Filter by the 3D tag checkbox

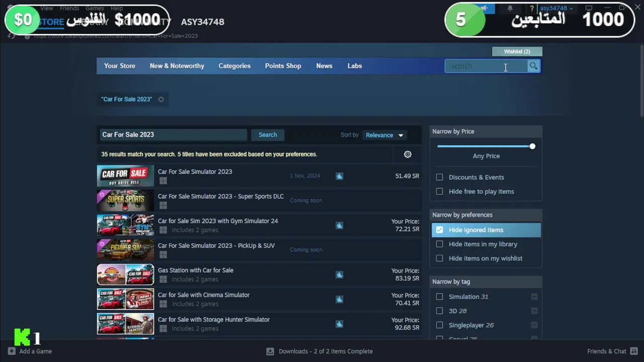pyautogui.click(x=440, y=311)
